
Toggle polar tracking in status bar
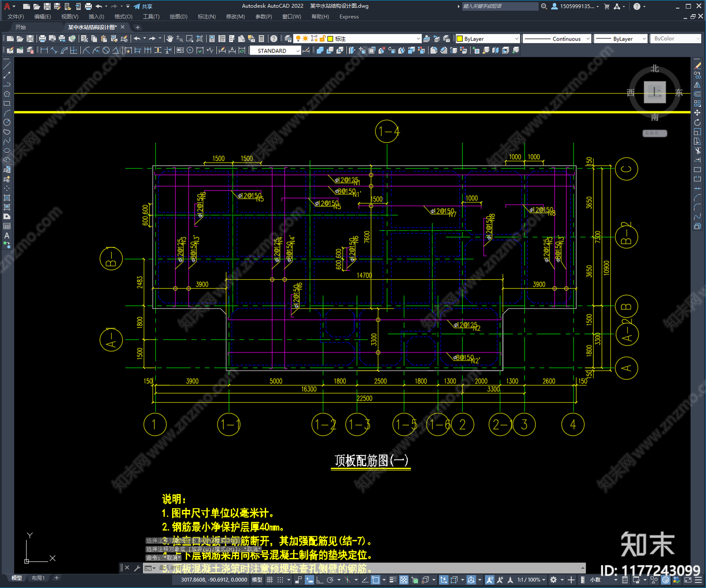[x=330, y=580]
